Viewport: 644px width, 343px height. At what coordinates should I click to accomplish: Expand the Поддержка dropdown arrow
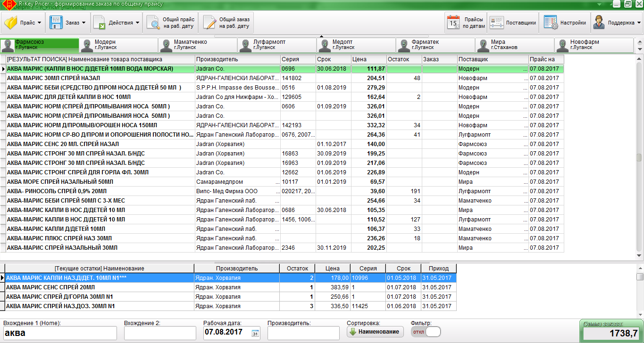tap(639, 23)
